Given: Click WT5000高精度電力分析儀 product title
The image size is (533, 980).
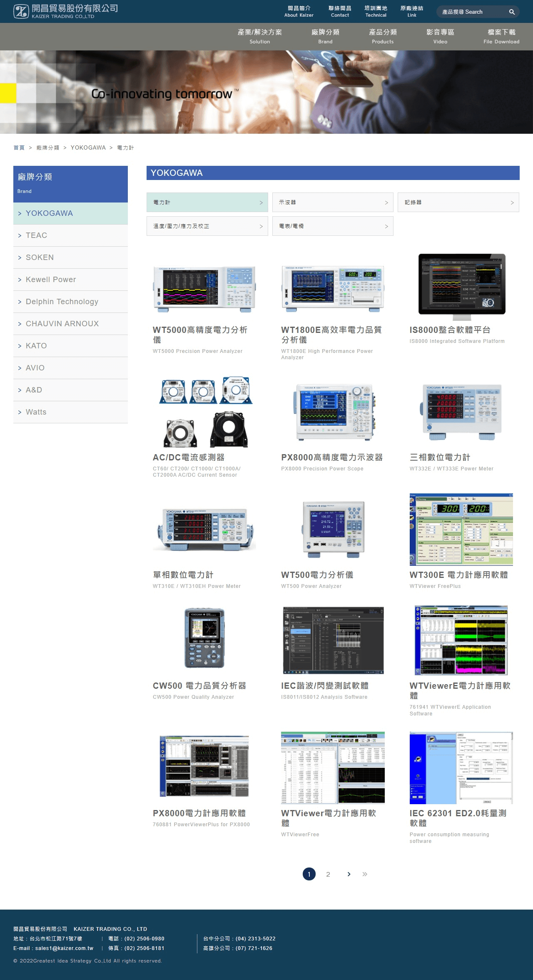Looking at the screenshot, I should (x=200, y=335).
